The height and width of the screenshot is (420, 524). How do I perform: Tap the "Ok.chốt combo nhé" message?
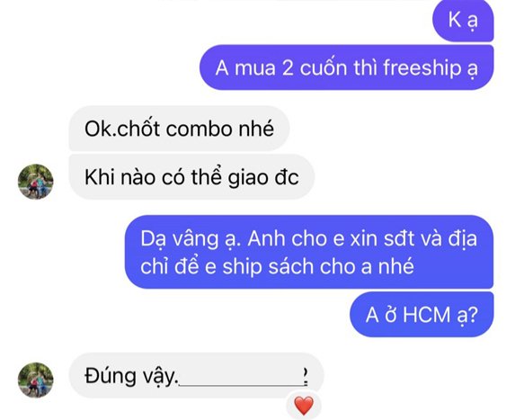tap(179, 129)
